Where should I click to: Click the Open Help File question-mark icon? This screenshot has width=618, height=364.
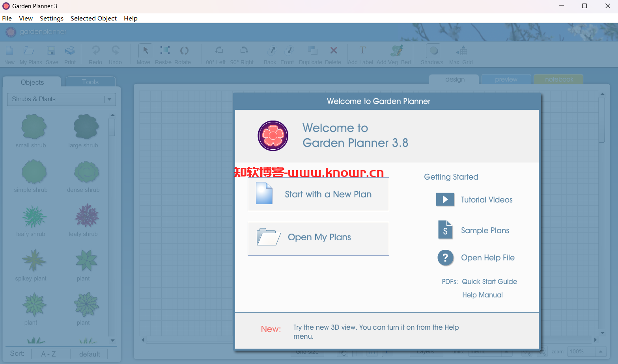pos(445,258)
